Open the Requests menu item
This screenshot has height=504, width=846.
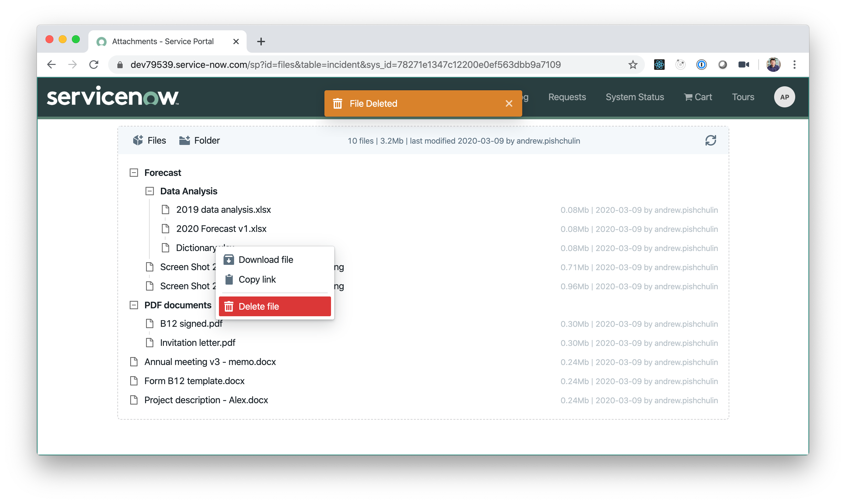(567, 97)
